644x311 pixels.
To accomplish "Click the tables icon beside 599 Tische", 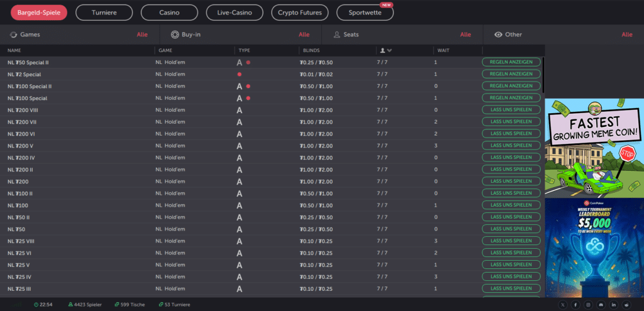I will pyautogui.click(x=117, y=305).
